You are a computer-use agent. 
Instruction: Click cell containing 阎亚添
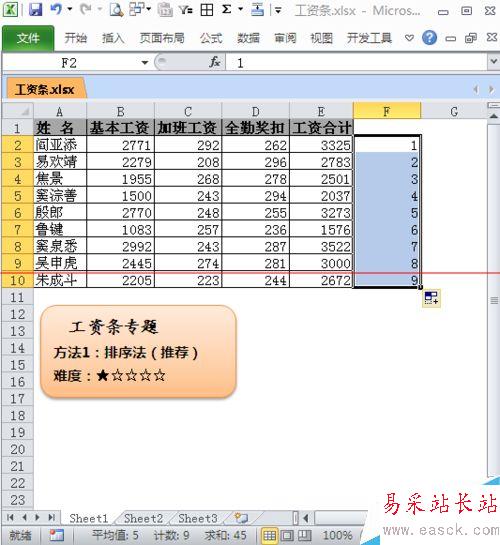pos(60,145)
